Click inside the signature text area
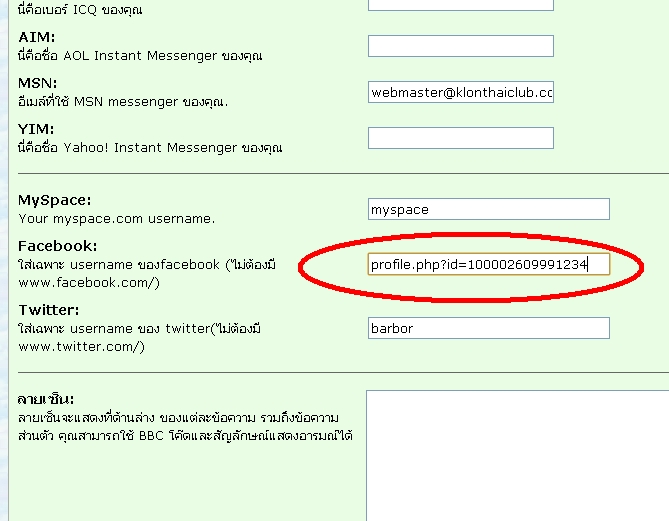 515,455
